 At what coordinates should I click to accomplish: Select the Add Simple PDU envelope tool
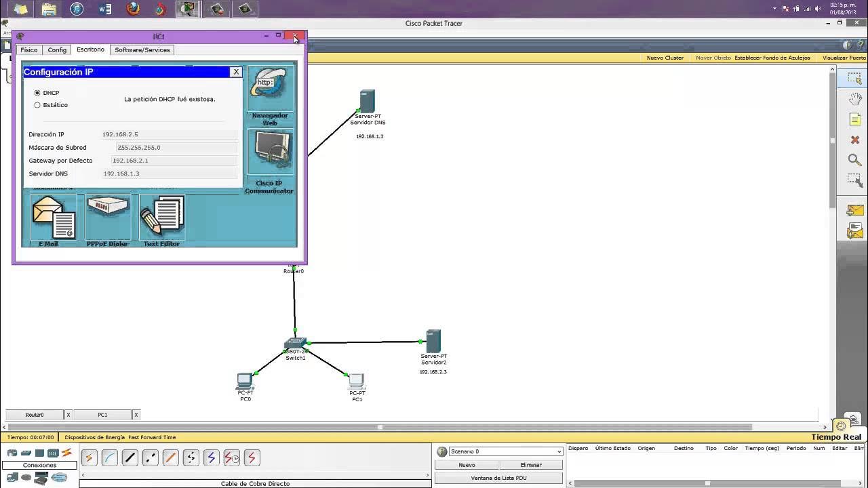854,211
